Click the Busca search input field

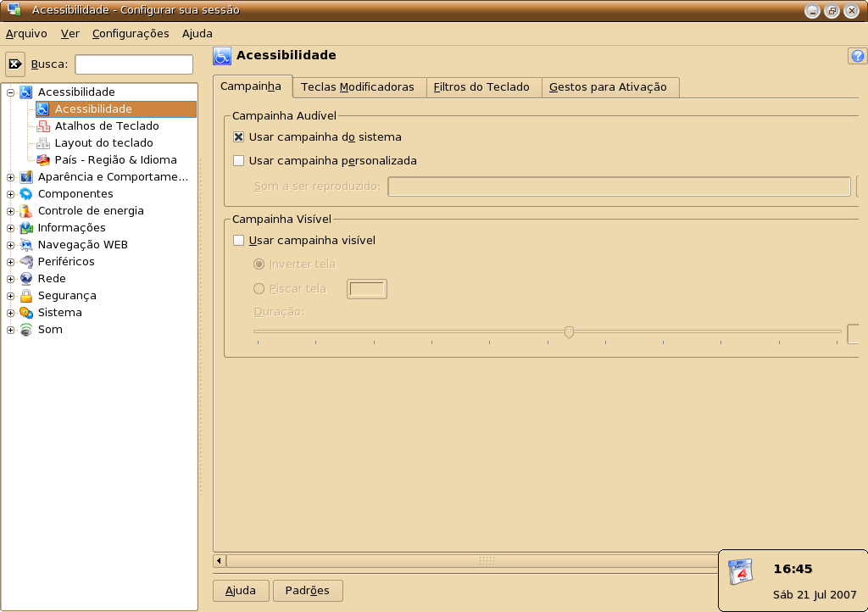tap(134, 64)
